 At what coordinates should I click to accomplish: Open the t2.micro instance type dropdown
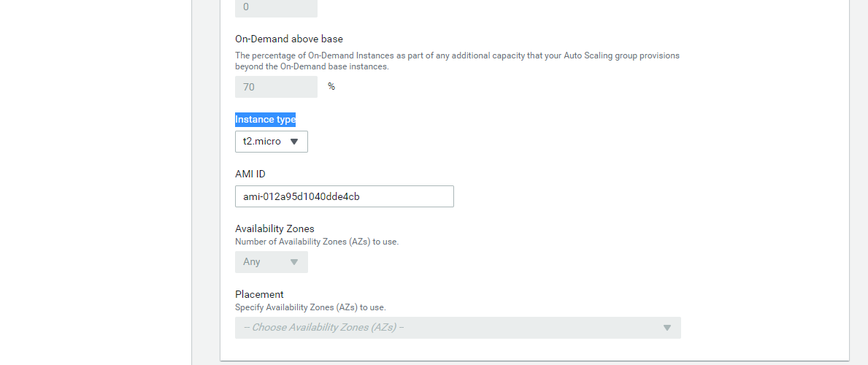click(272, 142)
